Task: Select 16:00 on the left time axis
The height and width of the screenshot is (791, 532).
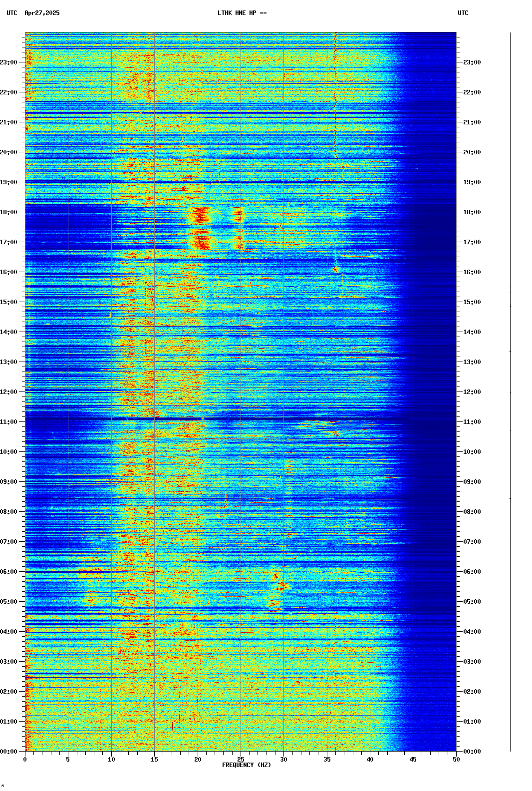Action: [x=8, y=272]
